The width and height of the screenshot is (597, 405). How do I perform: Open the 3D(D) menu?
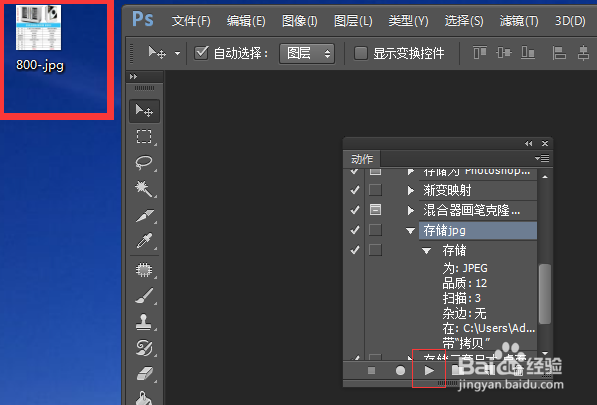point(570,21)
